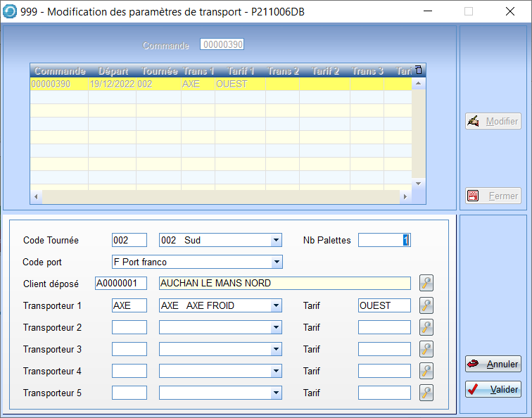The image size is (532, 418).
Task: Click the lookup icon on Transporteur 3 row
Action: (426, 349)
